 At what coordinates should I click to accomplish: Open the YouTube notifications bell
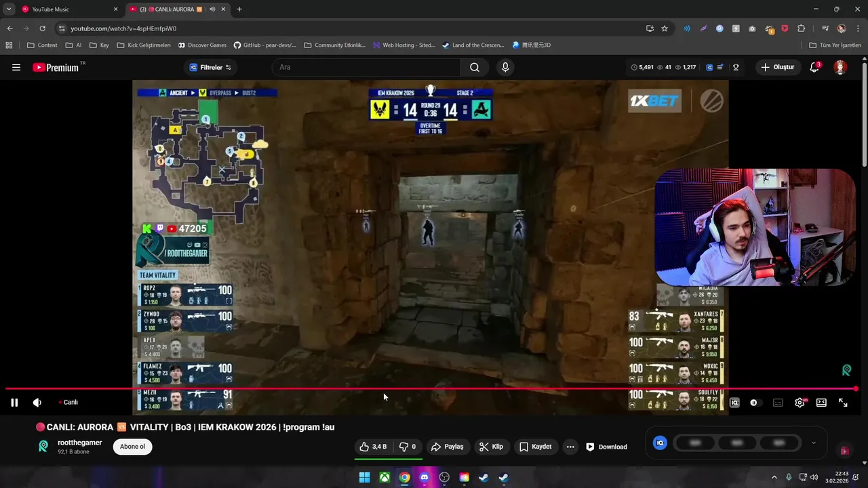(815, 67)
